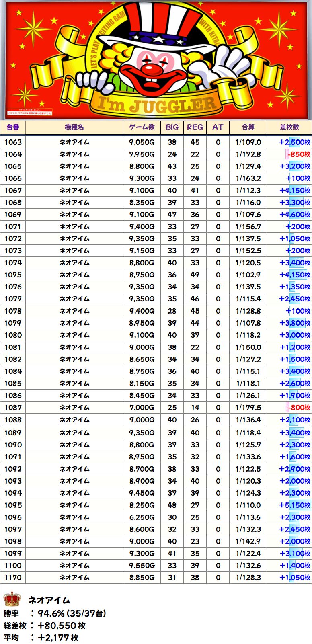The image size is (312, 644).
Task: Click the REG column header
Action: pyautogui.click(x=195, y=127)
